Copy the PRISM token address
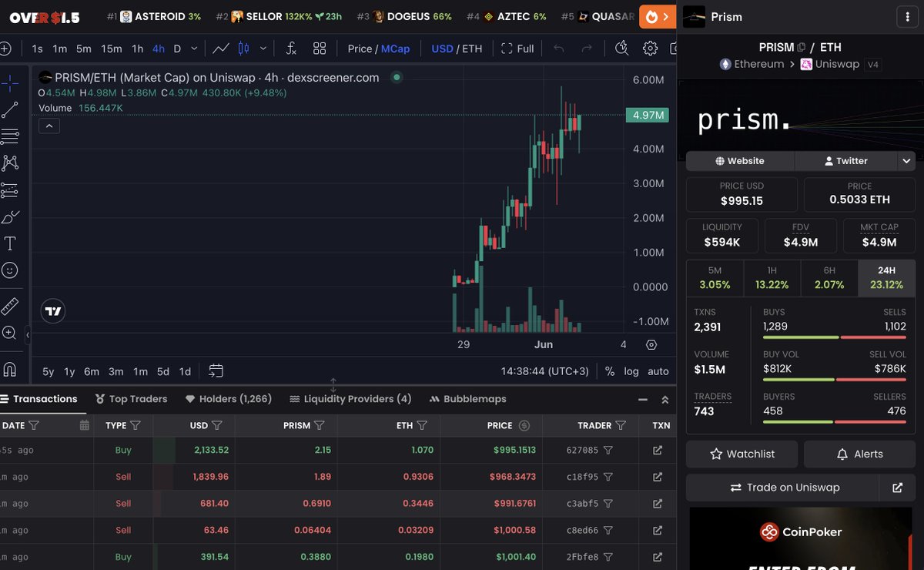This screenshot has height=570, width=924. pos(802,48)
